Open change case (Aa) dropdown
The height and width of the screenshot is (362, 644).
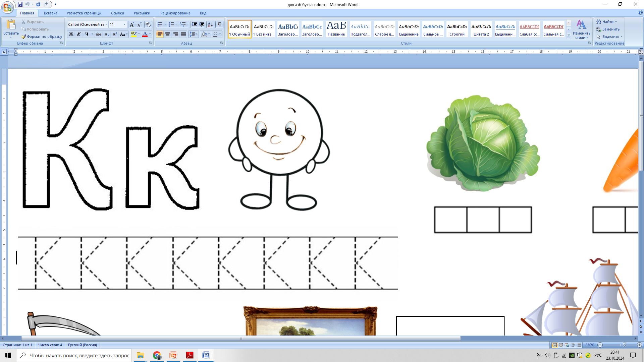123,34
